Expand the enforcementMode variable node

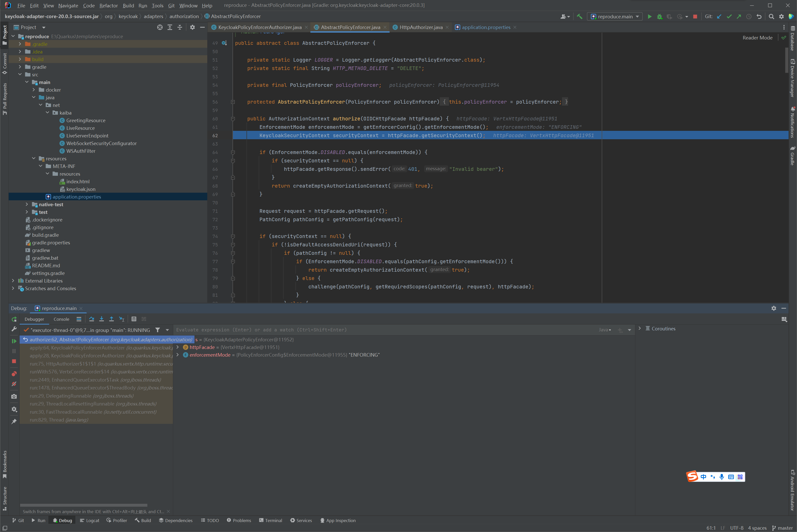[177, 355]
